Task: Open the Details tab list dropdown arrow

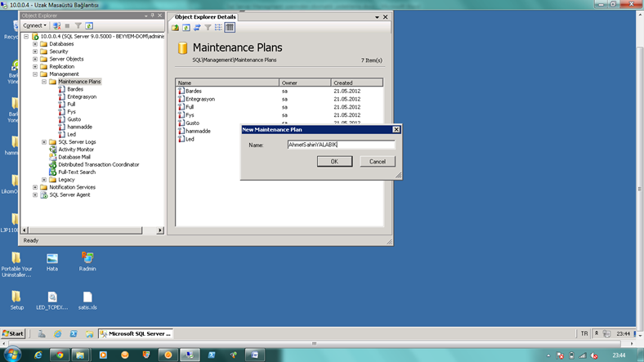Action: tap(377, 17)
